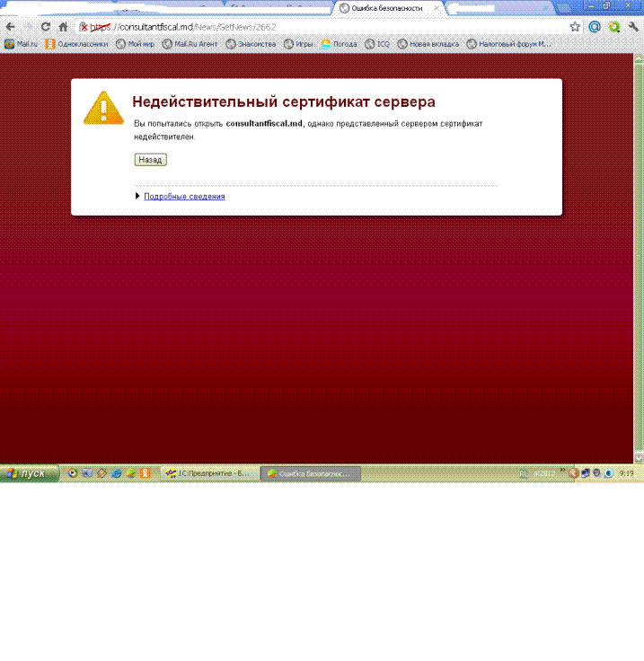The image size is (644, 661).
Task: Open Одноклассники bookmark
Action: point(76,44)
